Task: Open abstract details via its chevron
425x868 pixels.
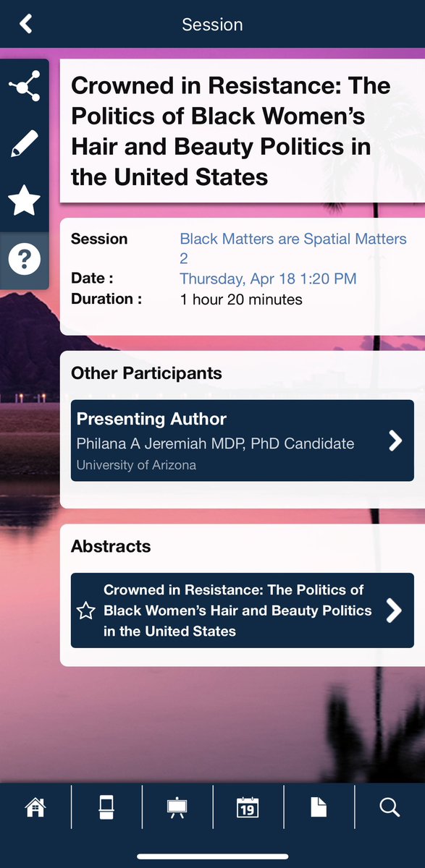Action: point(394,610)
